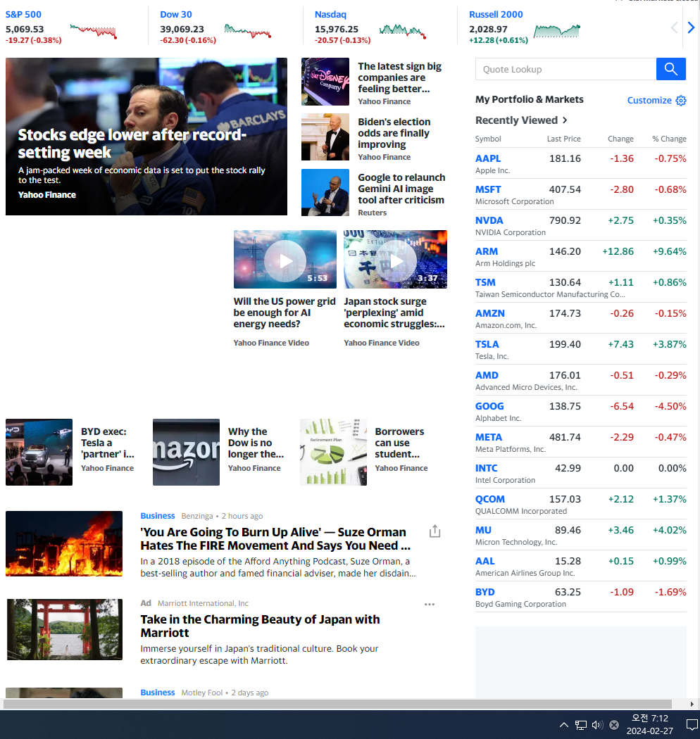This screenshot has width=700, height=739.
Task: Click horizontal scrollbar right arrow
Action: click(692, 704)
